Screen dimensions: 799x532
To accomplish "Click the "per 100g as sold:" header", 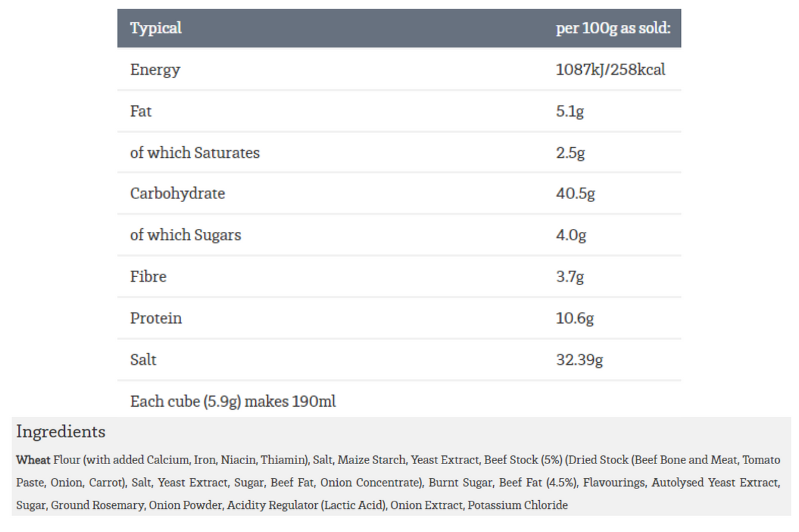I will point(613,28).
